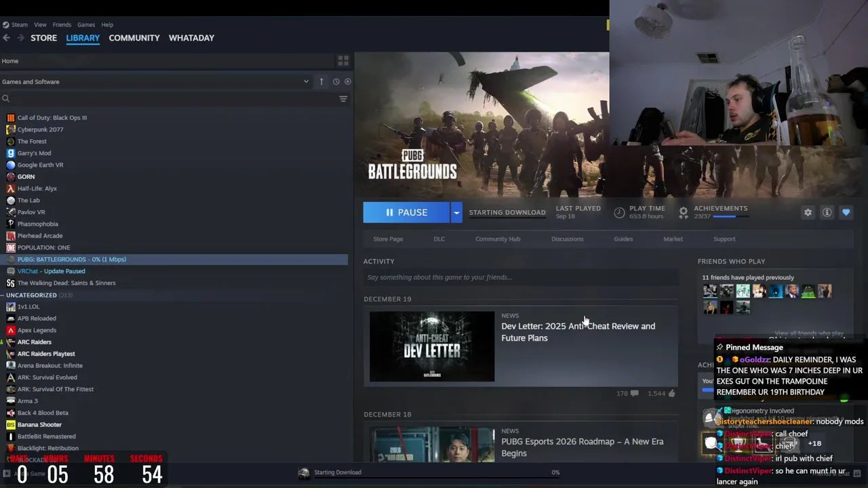Select Apex Legends icon in list
Viewport: 868px width, 488px height.
11,330
